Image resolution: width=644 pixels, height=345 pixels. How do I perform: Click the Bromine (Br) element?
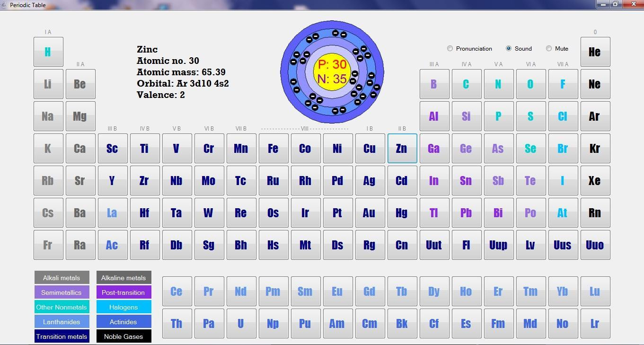(563, 149)
